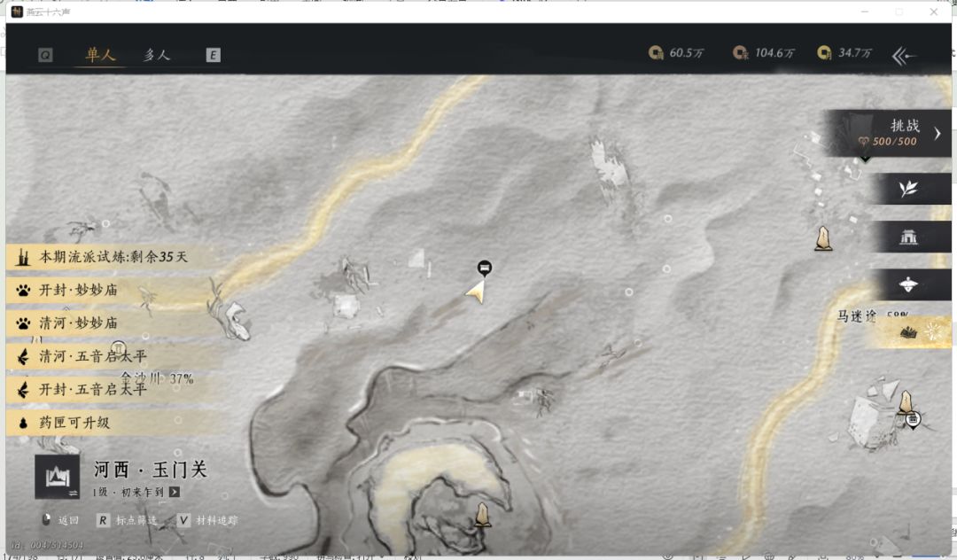The image size is (957, 560).
Task: Open the 药匣可升级 notice
Action: click(x=114, y=422)
